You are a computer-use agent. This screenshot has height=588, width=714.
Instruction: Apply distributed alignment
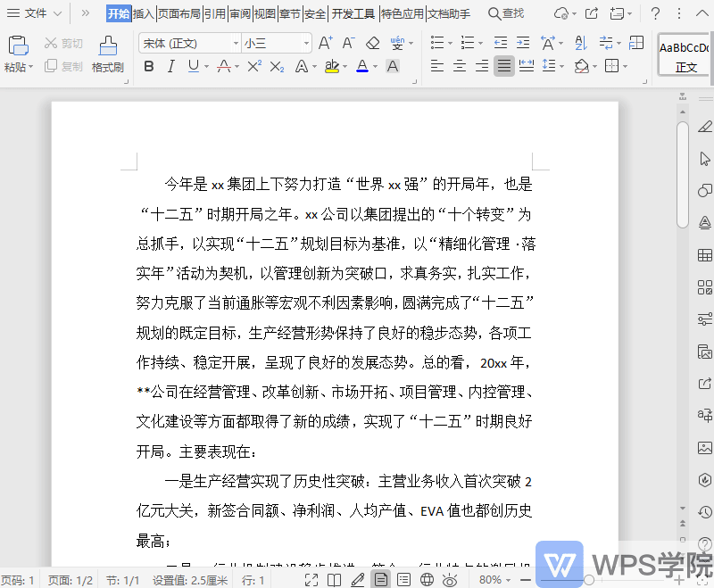[x=527, y=66]
